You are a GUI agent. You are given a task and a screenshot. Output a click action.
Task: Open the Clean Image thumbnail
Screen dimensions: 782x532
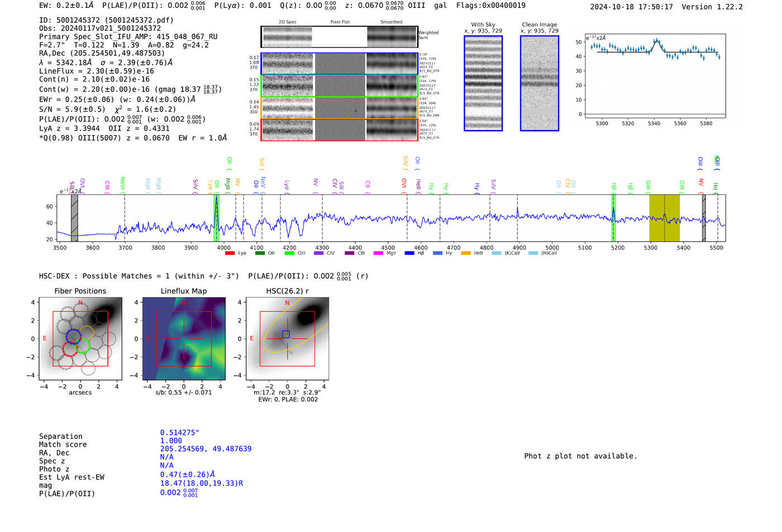(x=540, y=83)
